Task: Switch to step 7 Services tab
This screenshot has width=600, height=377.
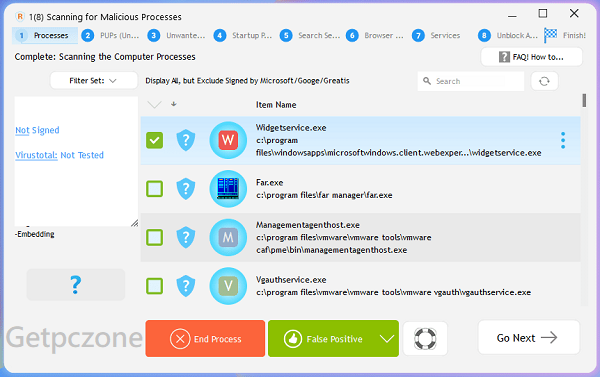Action: (x=436, y=36)
